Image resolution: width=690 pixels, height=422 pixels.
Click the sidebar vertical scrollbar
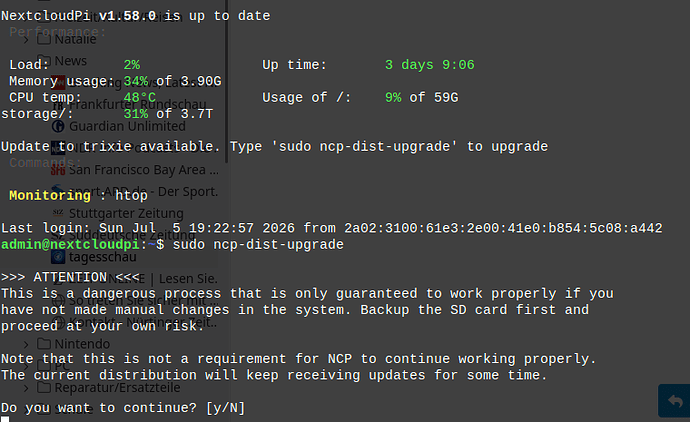point(227,81)
